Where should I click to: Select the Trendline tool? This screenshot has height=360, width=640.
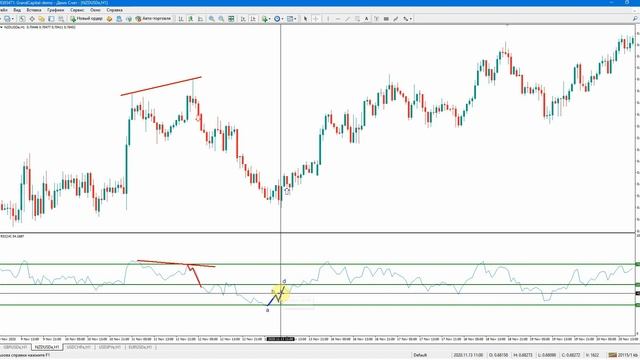pos(348,19)
